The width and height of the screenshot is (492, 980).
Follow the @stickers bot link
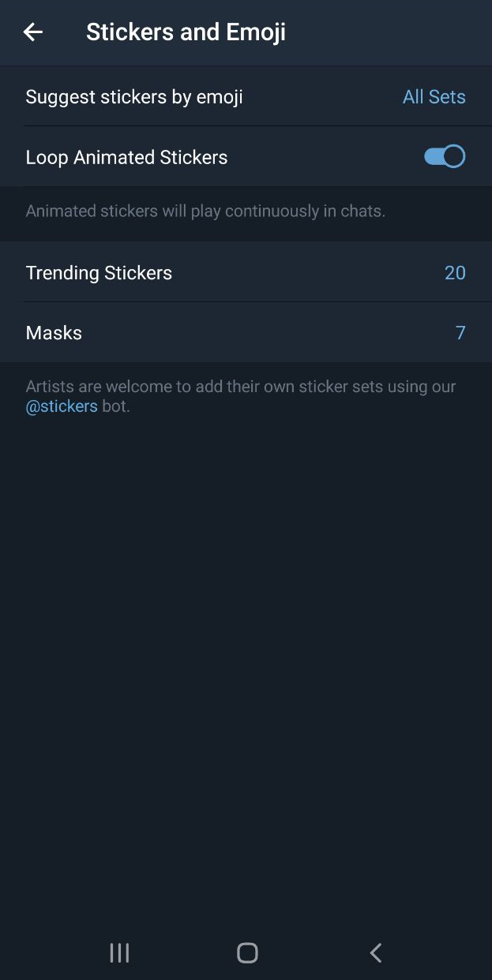point(62,407)
